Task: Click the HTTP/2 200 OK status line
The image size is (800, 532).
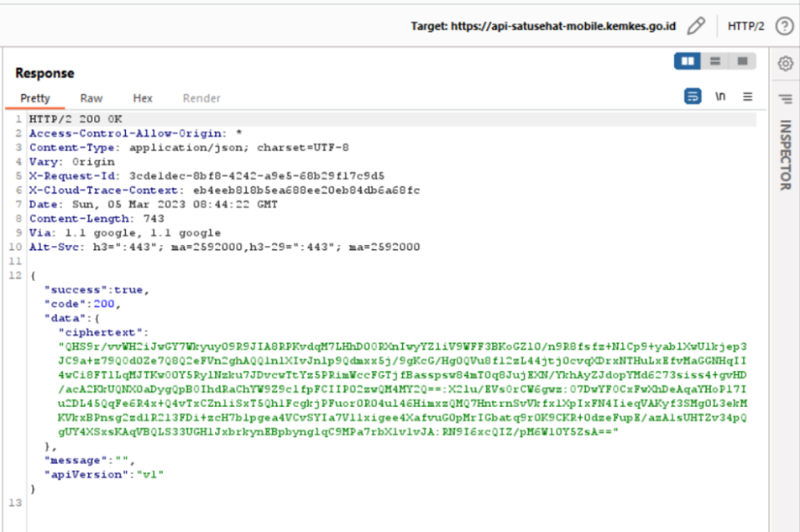Action: click(76, 119)
